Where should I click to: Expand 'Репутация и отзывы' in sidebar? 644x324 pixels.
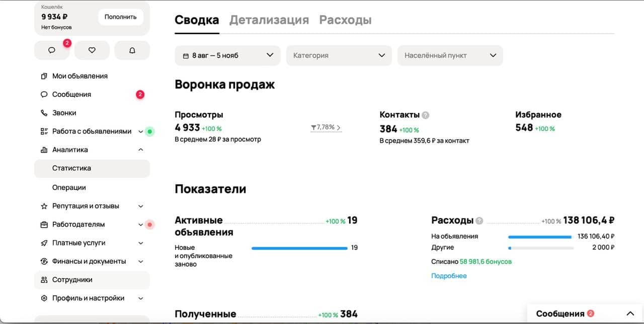point(141,206)
